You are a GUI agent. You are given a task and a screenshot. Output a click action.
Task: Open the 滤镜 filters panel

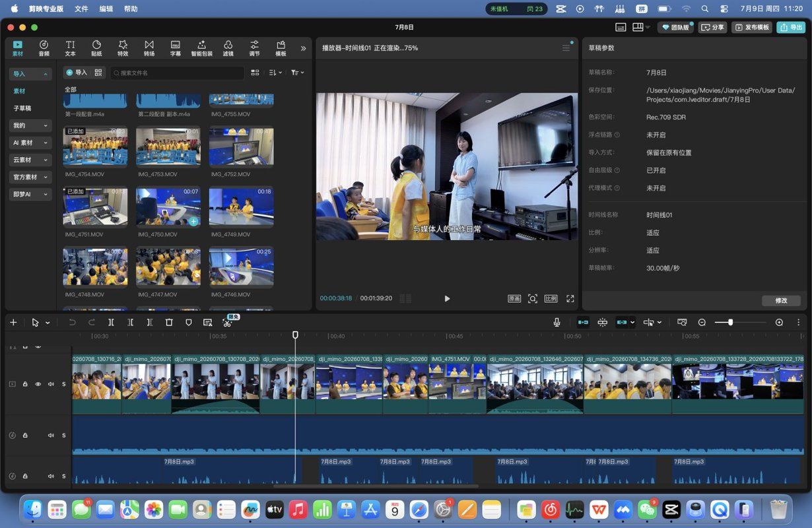(228, 48)
